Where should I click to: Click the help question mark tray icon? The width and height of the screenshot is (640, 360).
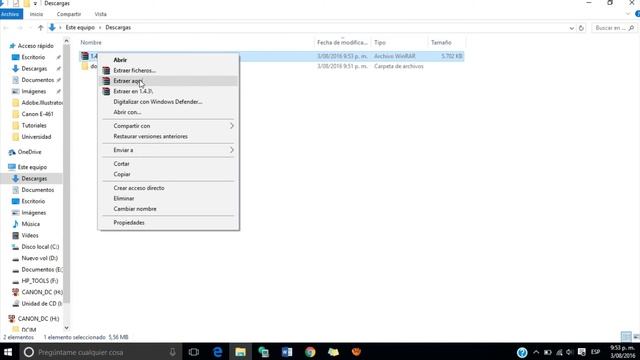click(522, 352)
